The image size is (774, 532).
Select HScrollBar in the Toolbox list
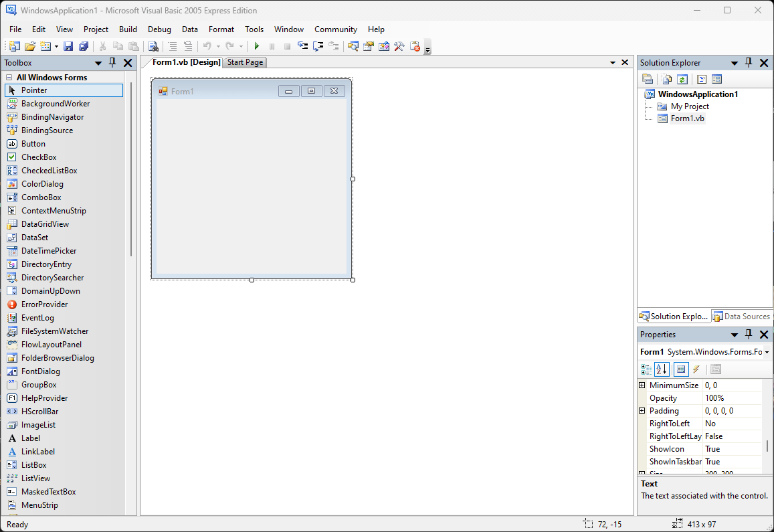coord(64,412)
